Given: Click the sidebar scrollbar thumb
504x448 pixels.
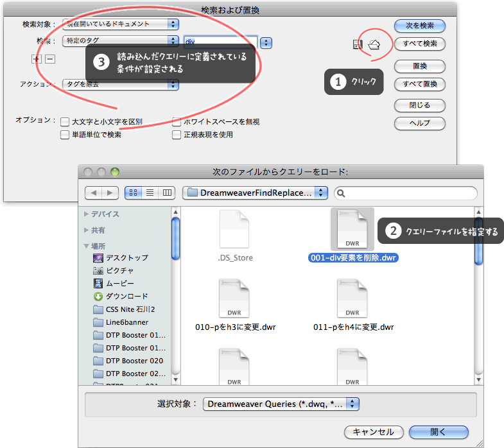Looking at the screenshot, I should tap(175, 239).
